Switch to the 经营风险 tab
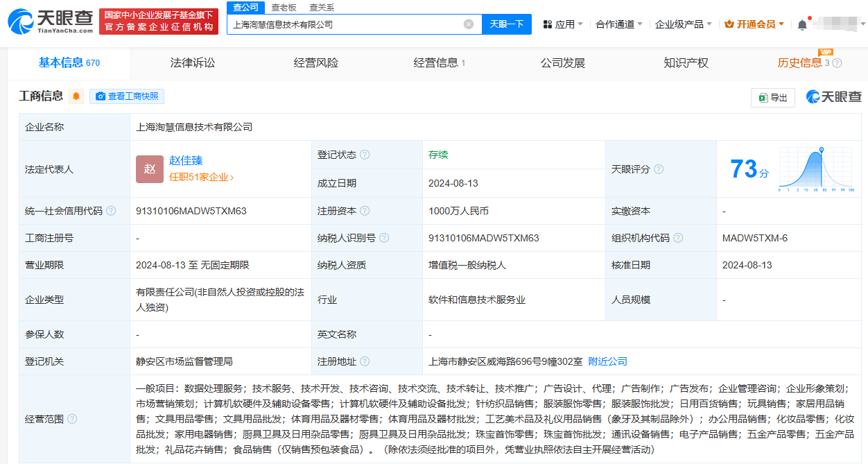Screen dimensions: 868x464 pos(316,63)
